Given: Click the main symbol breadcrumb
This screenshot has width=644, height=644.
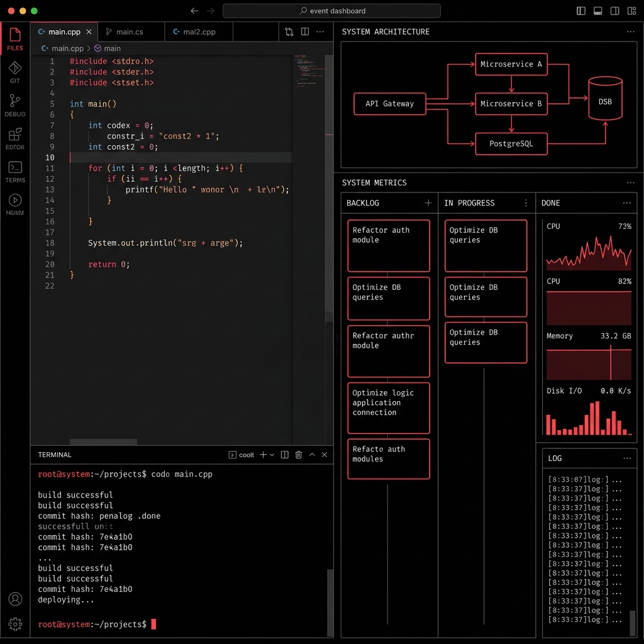Looking at the screenshot, I should pyautogui.click(x=108, y=48).
